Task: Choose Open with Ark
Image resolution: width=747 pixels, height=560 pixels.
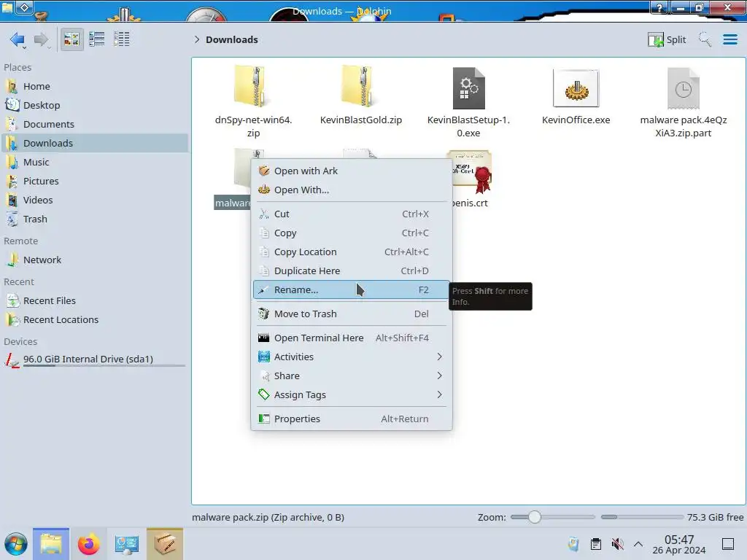Action: pyautogui.click(x=351, y=171)
